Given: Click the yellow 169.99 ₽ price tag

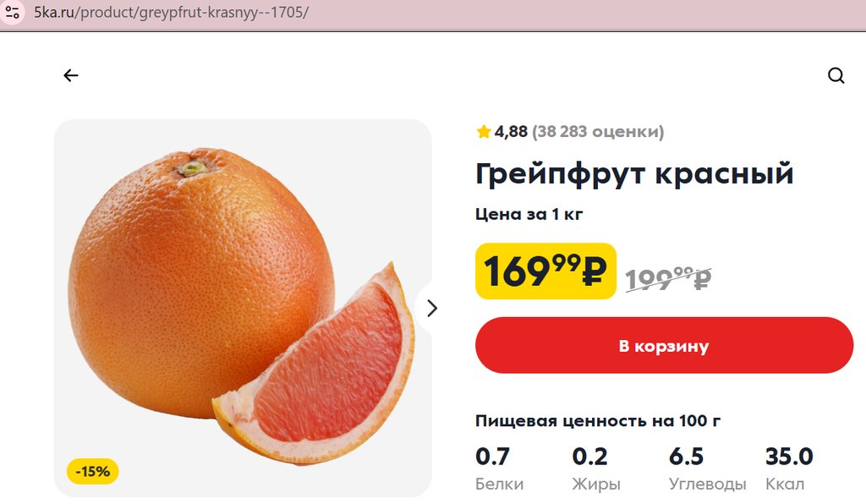Looking at the screenshot, I should click(x=545, y=271).
